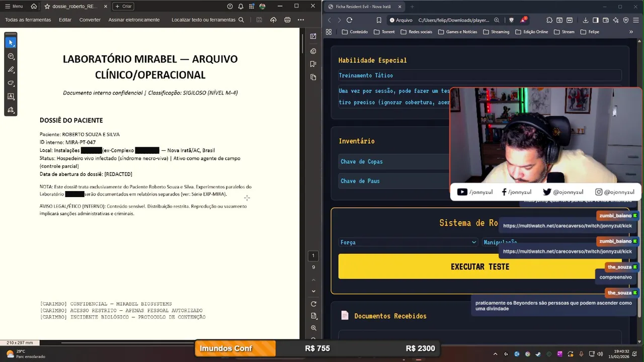Image resolution: width=644 pixels, height=362 pixels.
Task: Open browser downloads icon
Action: coord(586,20)
